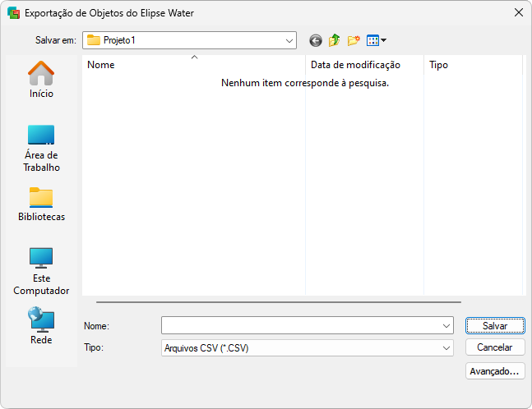Expand the Tipo file type dropdown

[446, 348]
